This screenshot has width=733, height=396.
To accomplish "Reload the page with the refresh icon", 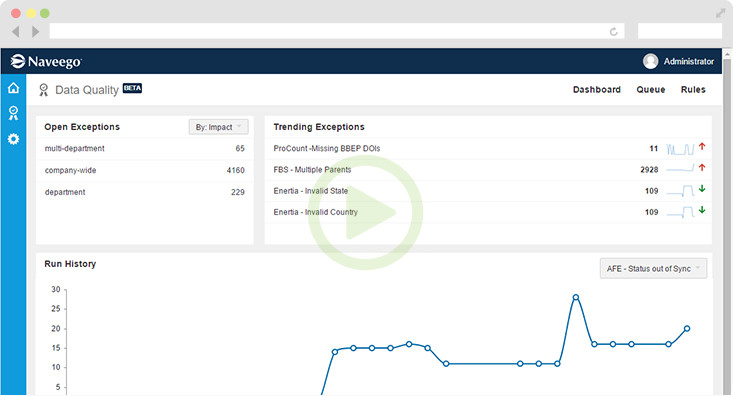I will click(x=614, y=32).
